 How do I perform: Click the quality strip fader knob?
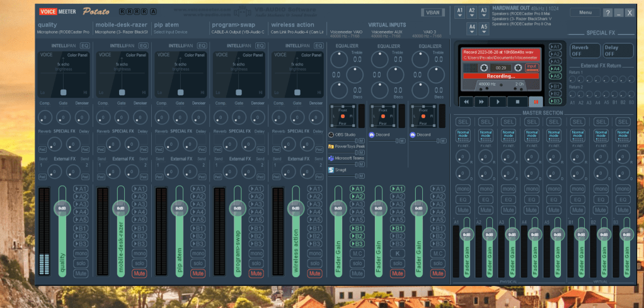(62, 208)
